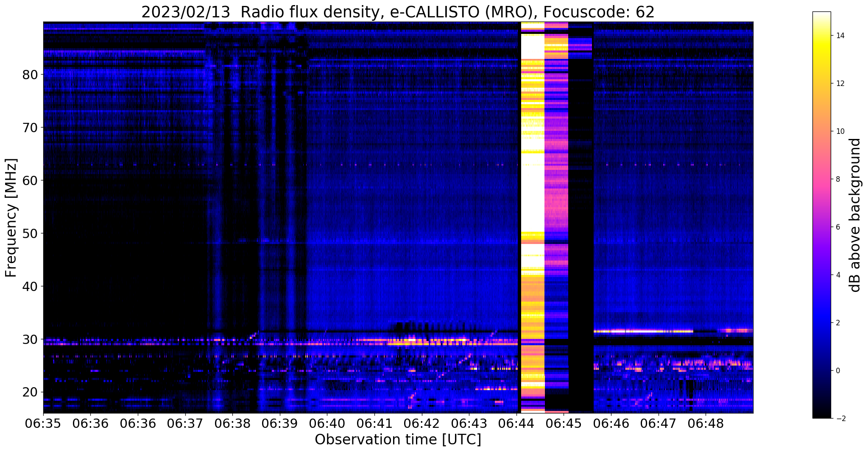The width and height of the screenshot is (868, 452).
Task: Click the colorbar tick label 14
Action: (x=840, y=36)
